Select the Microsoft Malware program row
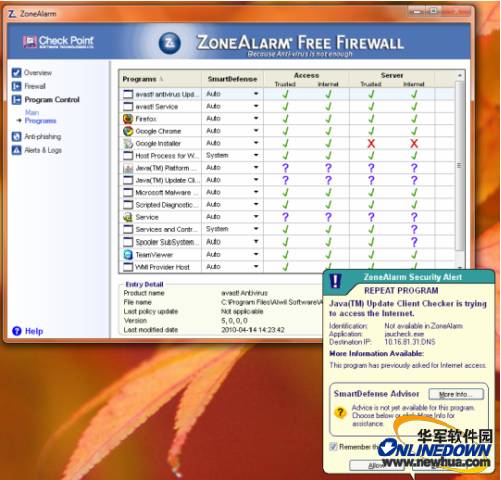501x480 pixels. point(287,192)
